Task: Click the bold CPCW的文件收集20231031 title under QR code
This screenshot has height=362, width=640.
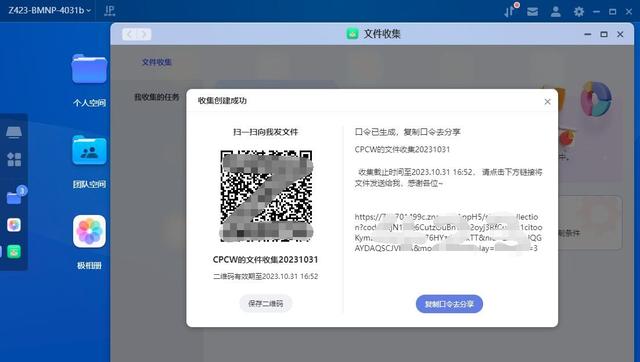Action: pos(265,260)
